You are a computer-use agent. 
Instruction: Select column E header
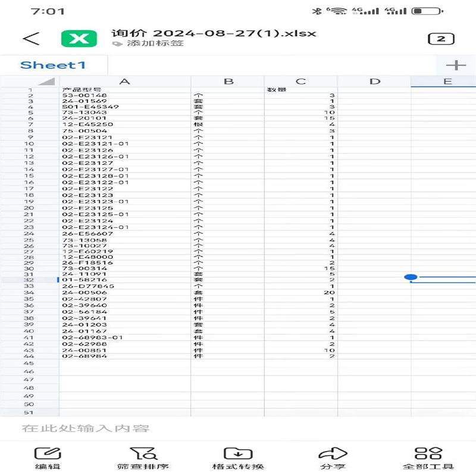point(443,82)
